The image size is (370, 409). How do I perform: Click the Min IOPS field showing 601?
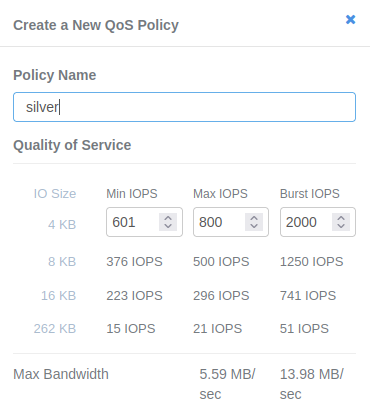(x=144, y=222)
